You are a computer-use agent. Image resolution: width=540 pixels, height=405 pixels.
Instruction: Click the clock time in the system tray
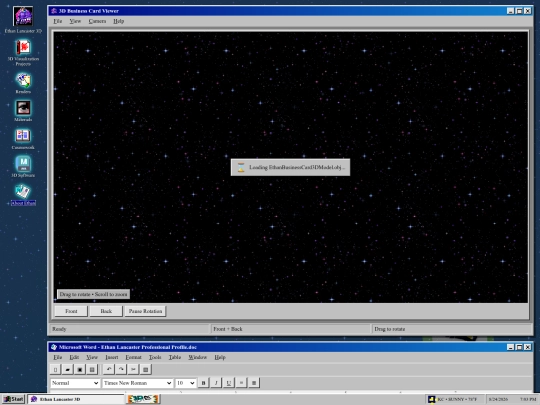click(528, 399)
